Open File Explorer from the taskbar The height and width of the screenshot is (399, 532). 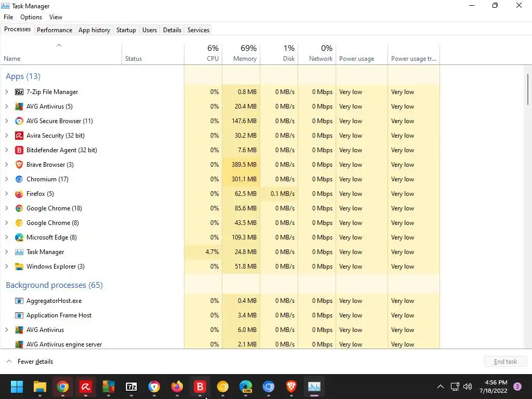39,387
